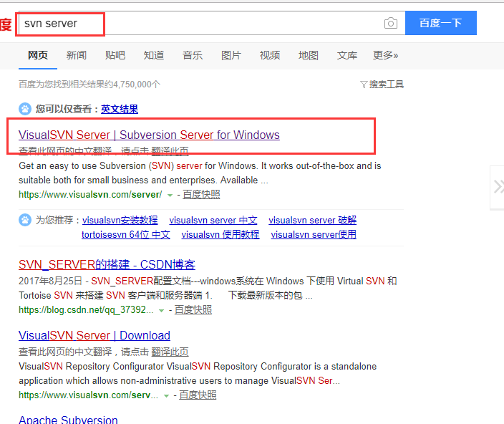Switch to the 地图 tab
The width and height of the screenshot is (504, 424).
(308, 55)
